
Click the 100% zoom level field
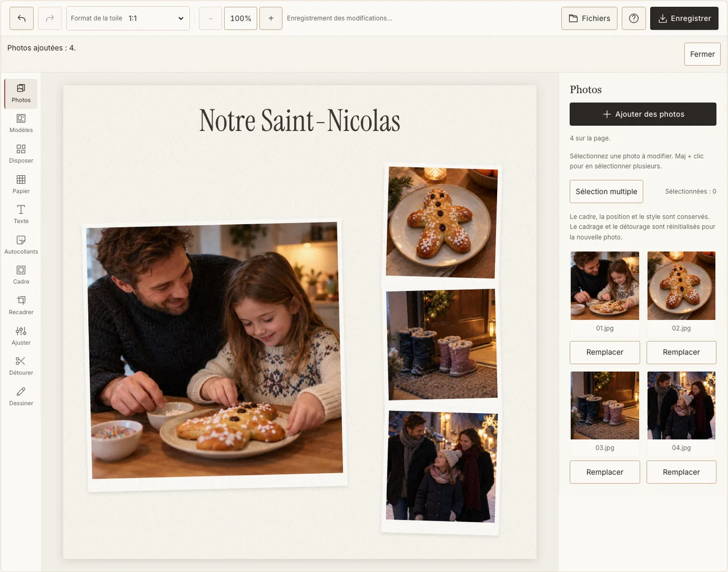pyautogui.click(x=241, y=18)
